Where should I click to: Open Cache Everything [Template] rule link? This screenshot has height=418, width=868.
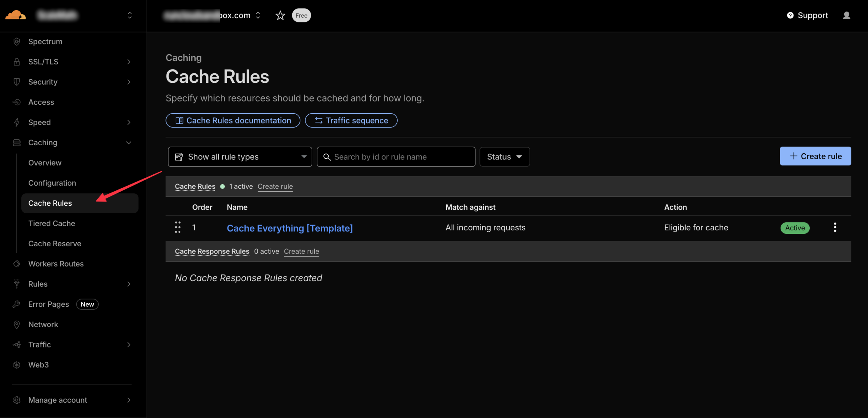point(290,228)
